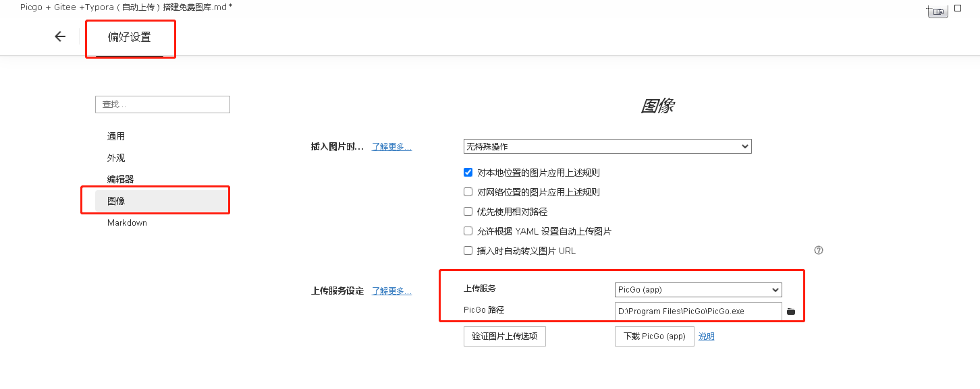The width and height of the screenshot is (980, 389).
Task: Click the 上传服务设定 label
Action: tap(337, 291)
